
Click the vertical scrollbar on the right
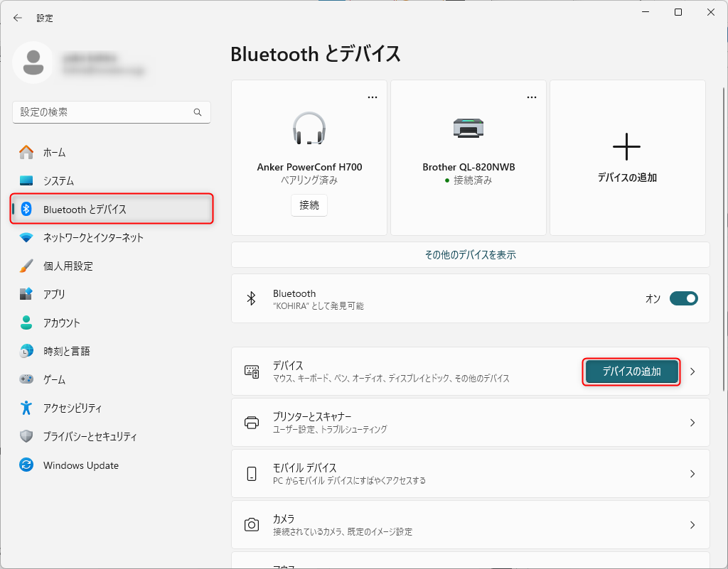(x=723, y=239)
